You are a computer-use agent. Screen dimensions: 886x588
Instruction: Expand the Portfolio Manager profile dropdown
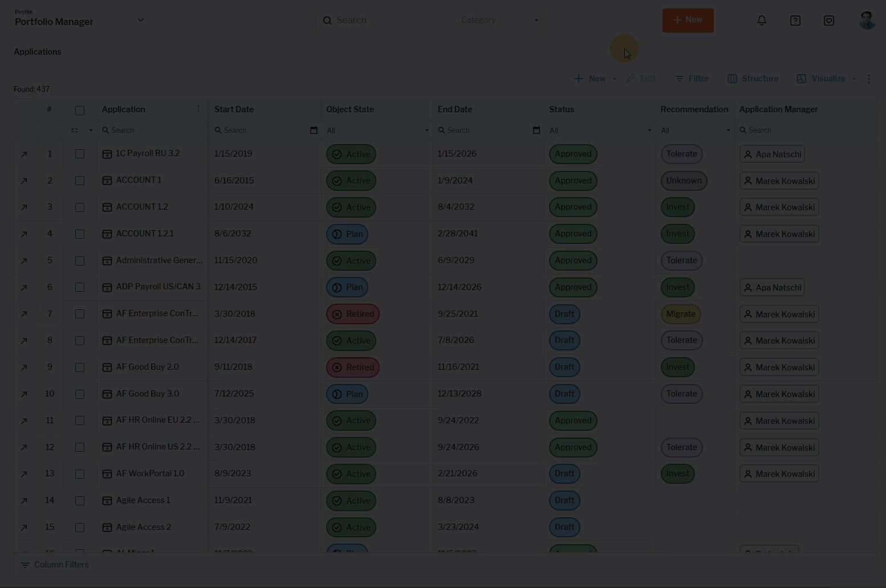tap(141, 20)
